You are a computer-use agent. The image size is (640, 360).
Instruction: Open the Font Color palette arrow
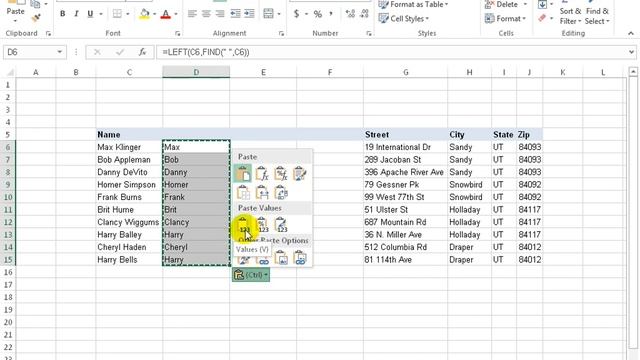click(x=176, y=14)
